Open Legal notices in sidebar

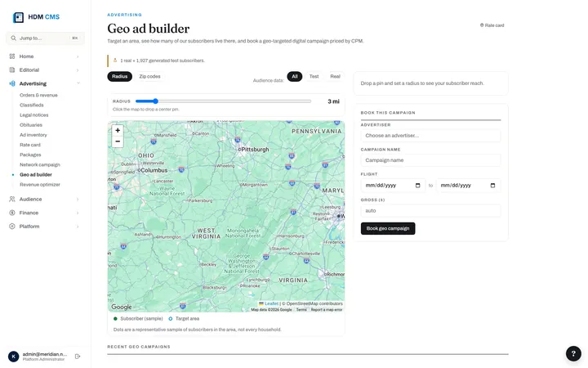(x=33, y=115)
